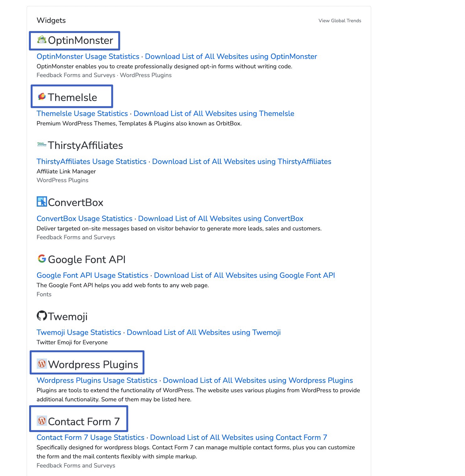This screenshot has height=476, width=465.
Task: Click the Contact Form 7 'W' icon
Action: [x=42, y=421]
